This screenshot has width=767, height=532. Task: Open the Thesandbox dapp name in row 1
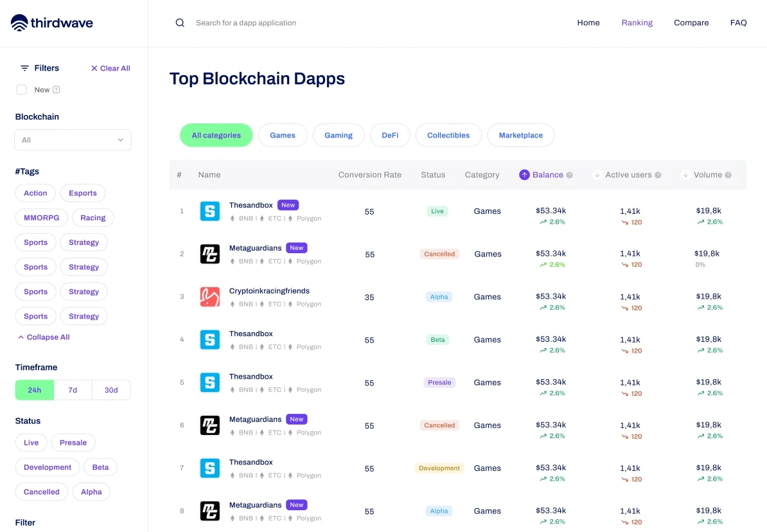[x=251, y=205]
